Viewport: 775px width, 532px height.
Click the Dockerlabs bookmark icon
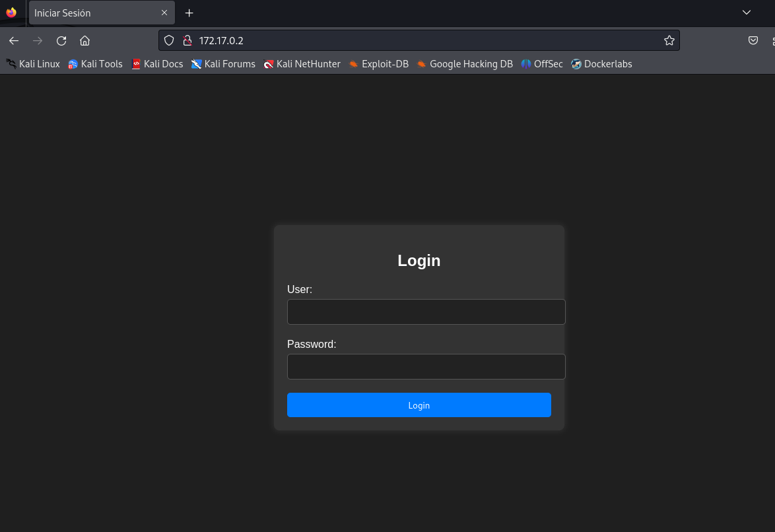575,64
